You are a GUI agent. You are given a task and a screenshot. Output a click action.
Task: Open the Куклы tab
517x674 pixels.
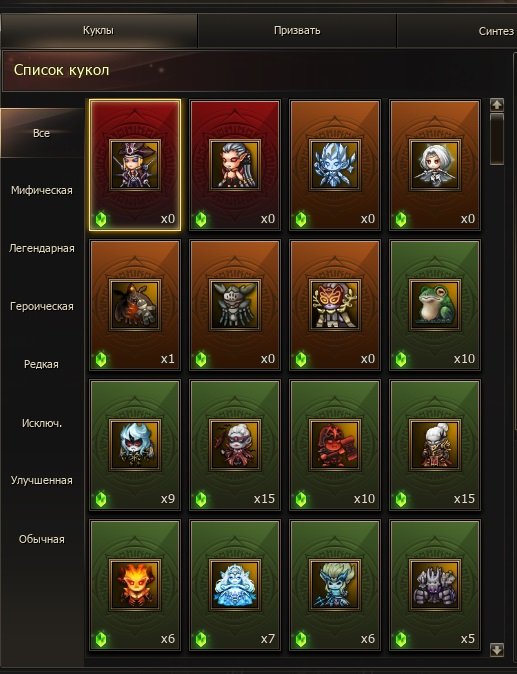pos(98,31)
